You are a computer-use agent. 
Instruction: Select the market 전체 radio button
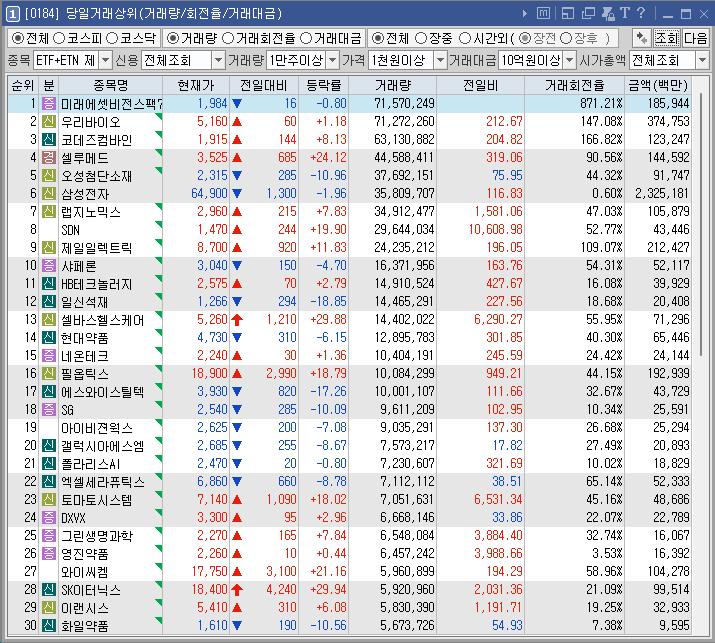tap(18, 38)
